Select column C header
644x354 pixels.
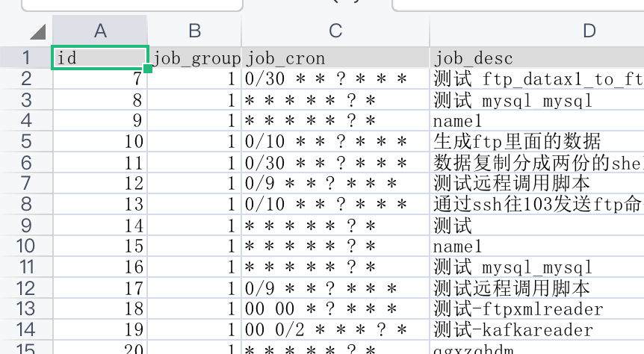pyautogui.click(x=335, y=31)
